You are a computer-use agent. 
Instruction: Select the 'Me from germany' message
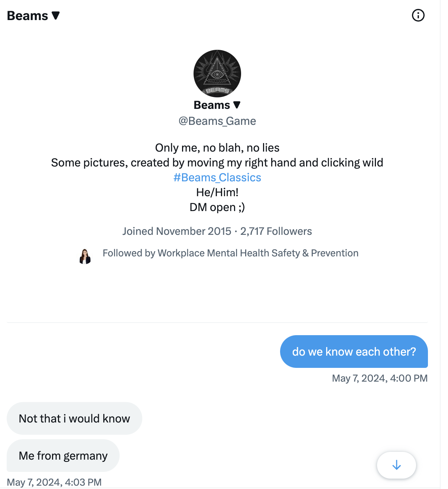pos(63,456)
